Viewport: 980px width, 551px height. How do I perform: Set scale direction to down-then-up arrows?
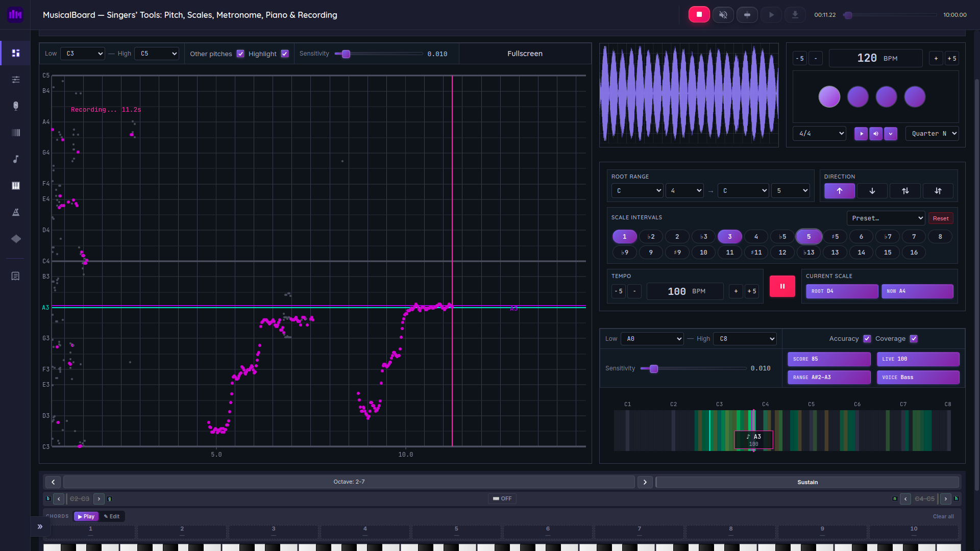pyautogui.click(x=938, y=191)
